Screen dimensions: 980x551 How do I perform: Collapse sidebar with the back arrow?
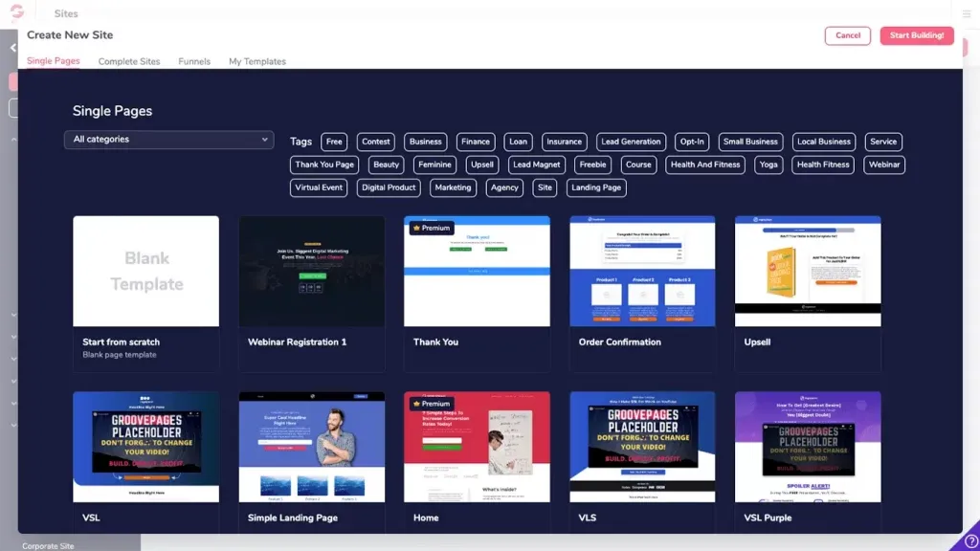[12, 48]
